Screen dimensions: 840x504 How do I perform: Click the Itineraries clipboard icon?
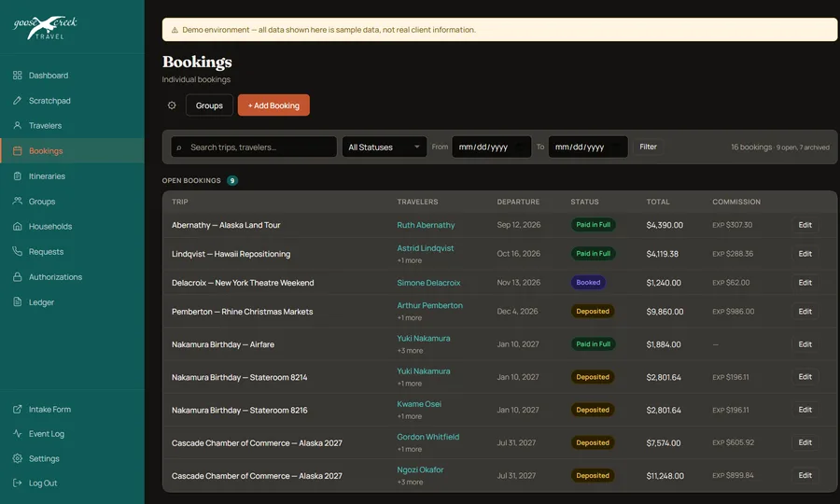(18, 176)
